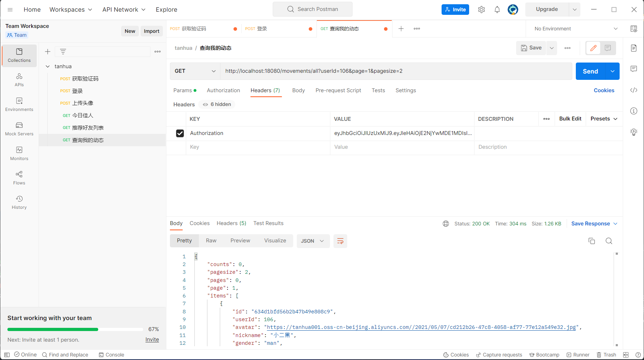
Task: Open the Monitors sidebar panel
Action: (19, 154)
